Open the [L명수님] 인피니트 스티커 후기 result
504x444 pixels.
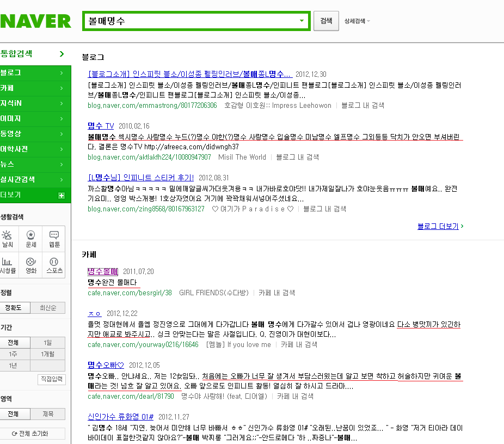(x=141, y=178)
